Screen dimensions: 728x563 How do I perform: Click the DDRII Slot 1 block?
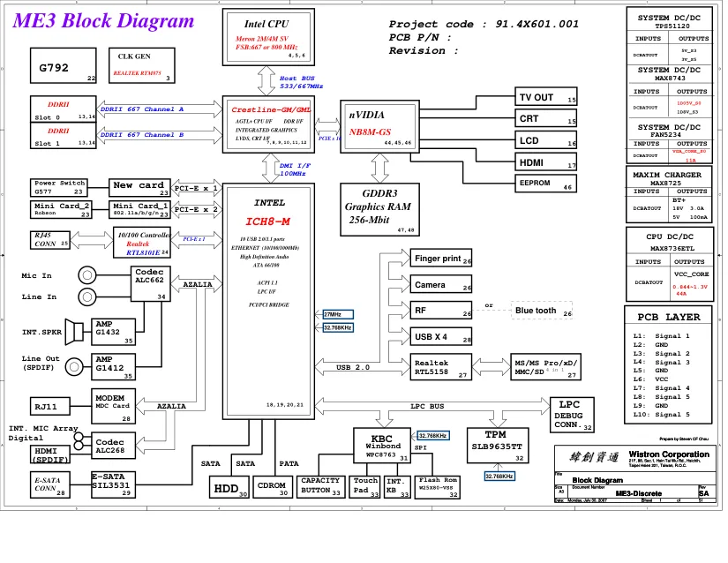pyautogui.click(x=64, y=136)
